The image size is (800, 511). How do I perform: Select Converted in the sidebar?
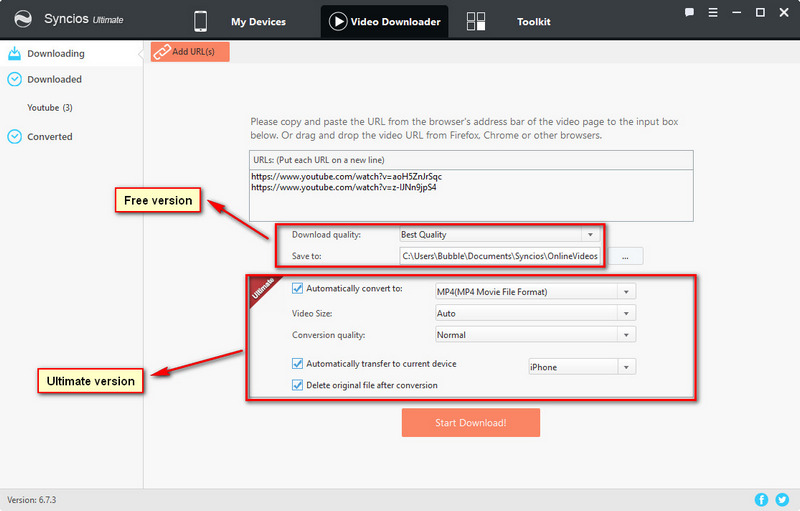pyautogui.click(x=71, y=137)
